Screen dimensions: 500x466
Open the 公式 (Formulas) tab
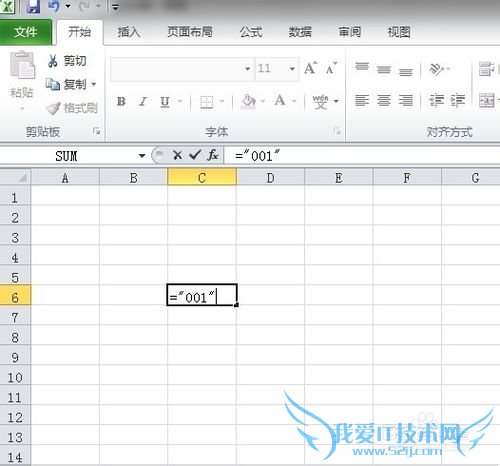(x=251, y=32)
